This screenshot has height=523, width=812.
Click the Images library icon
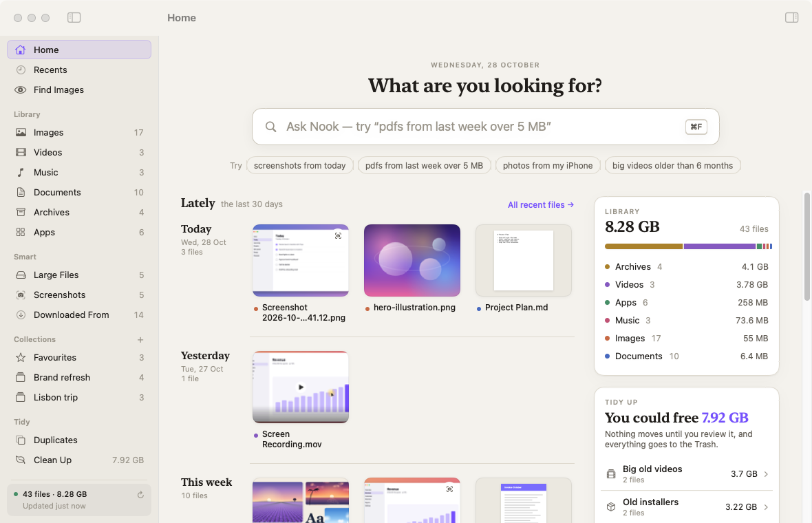coord(21,133)
